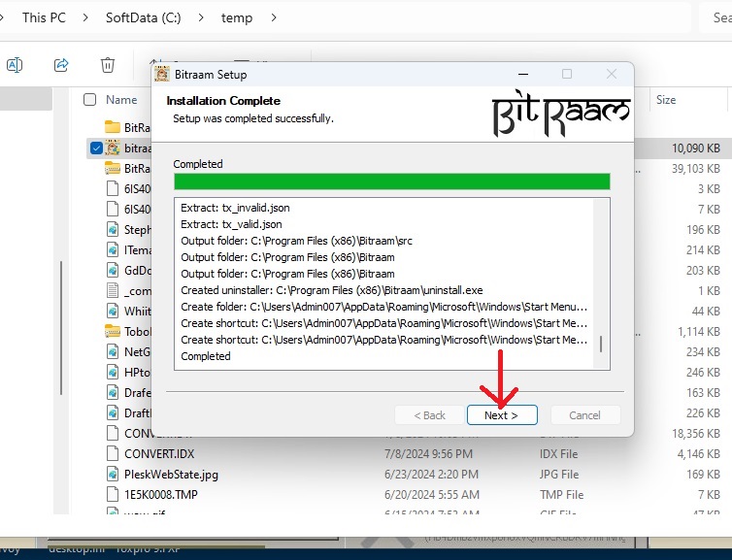Click the green installation progress bar
The image size is (732, 560).
pos(391,181)
